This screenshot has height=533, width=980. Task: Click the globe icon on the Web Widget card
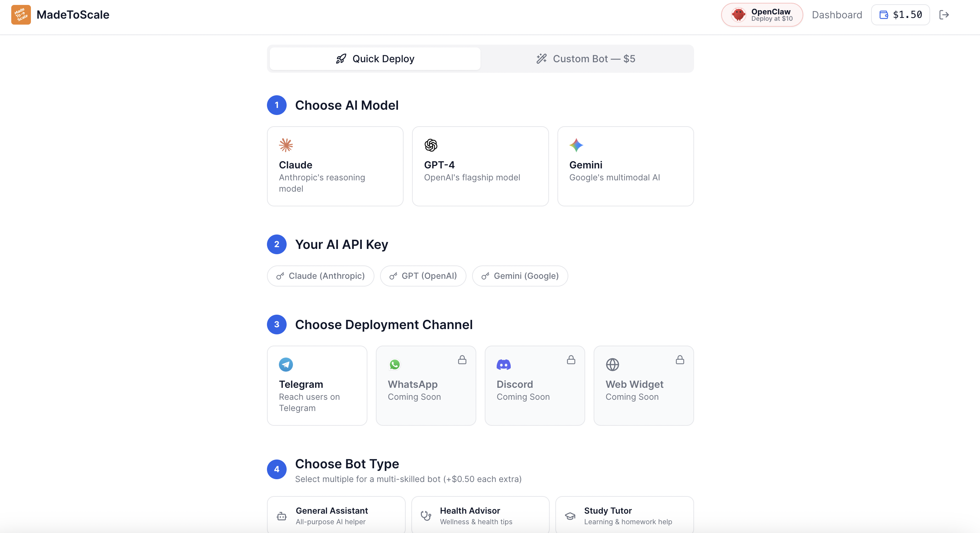613,364
